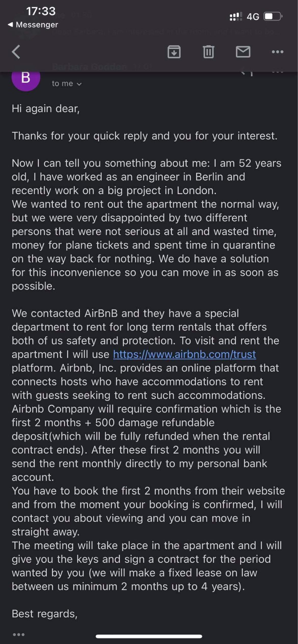This screenshot has height=644, width=298.
Task: Tap the cellular signal strength icon
Action: (235, 17)
